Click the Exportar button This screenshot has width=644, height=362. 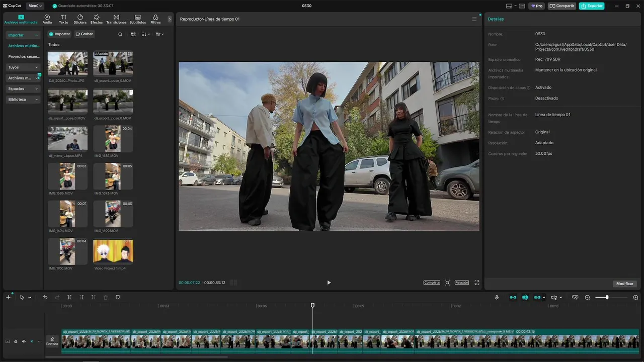[592, 6]
